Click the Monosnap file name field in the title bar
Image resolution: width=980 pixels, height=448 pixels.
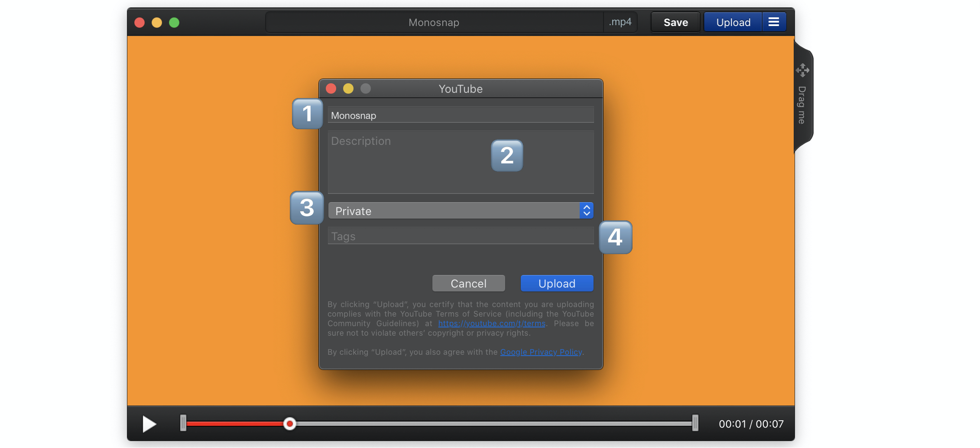(x=434, y=22)
